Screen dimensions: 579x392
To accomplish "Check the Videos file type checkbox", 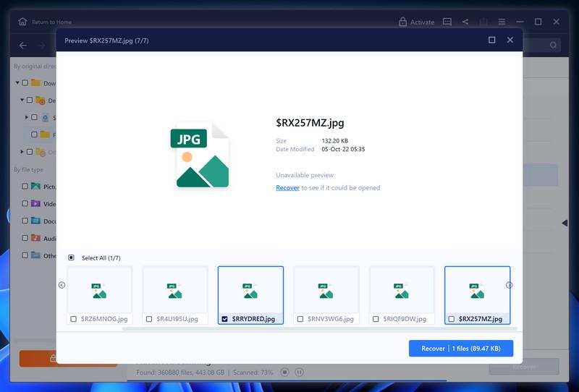I will 25,203.
